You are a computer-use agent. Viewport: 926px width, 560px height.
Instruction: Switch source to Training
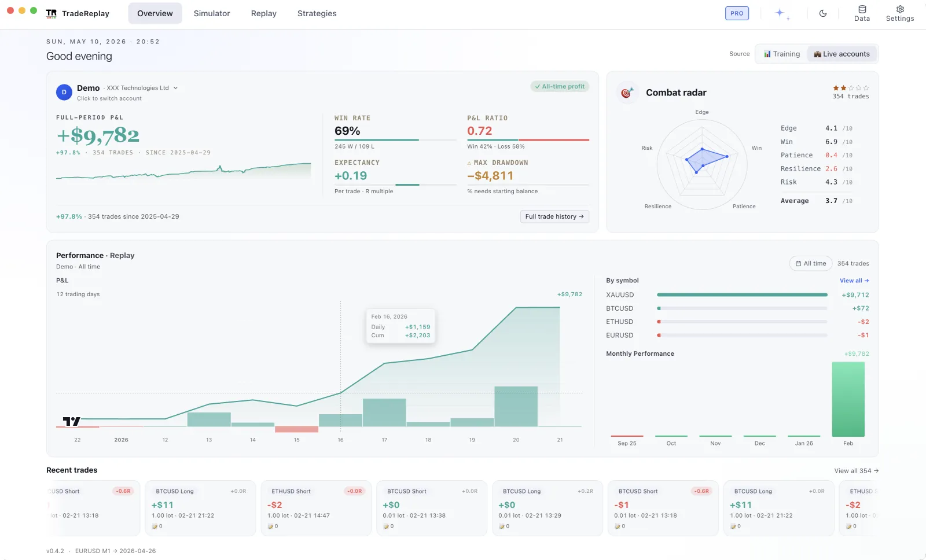click(781, 54)
